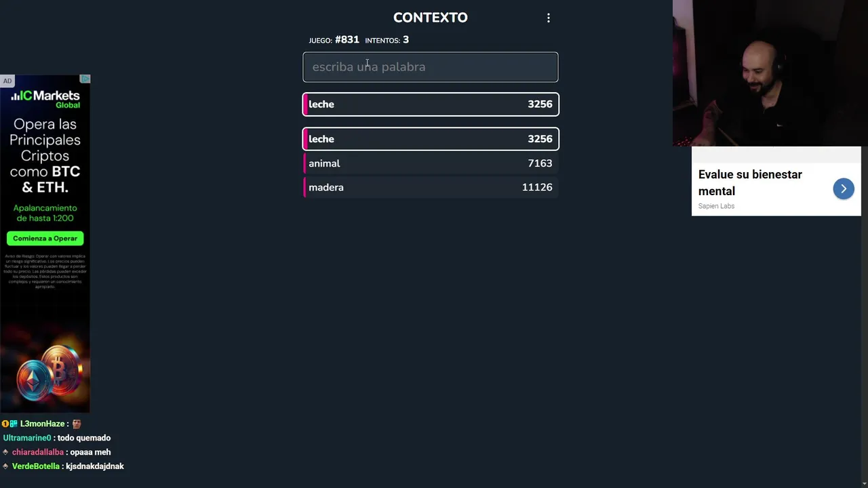
Task: Click the CONTEXTO title
Action: click(431, 18)
